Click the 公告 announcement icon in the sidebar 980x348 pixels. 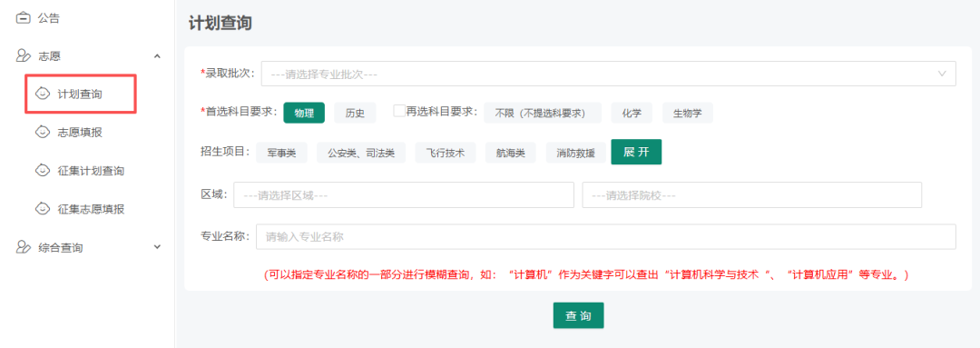(x=23, y=18)
